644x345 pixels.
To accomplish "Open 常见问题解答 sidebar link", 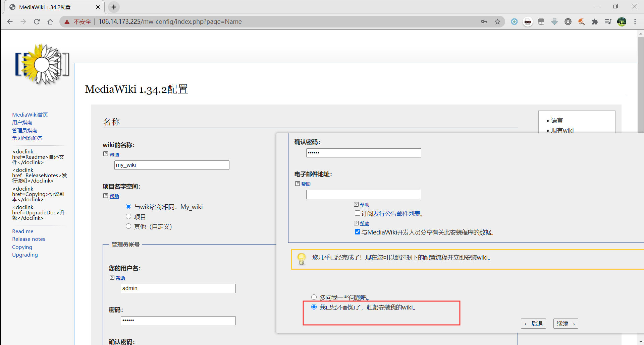I will coord(27,138).
